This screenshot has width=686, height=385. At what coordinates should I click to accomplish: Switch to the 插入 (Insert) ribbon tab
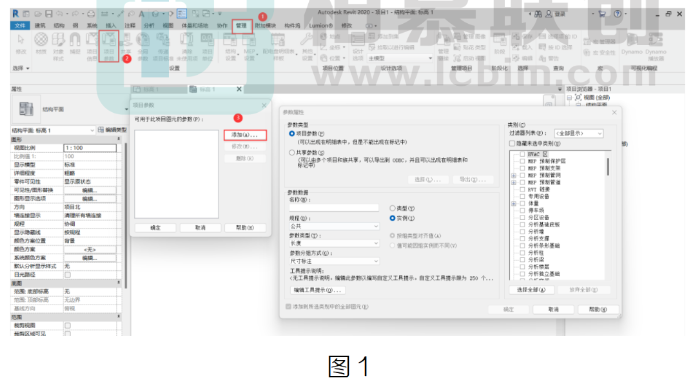(x=111, y=25)
